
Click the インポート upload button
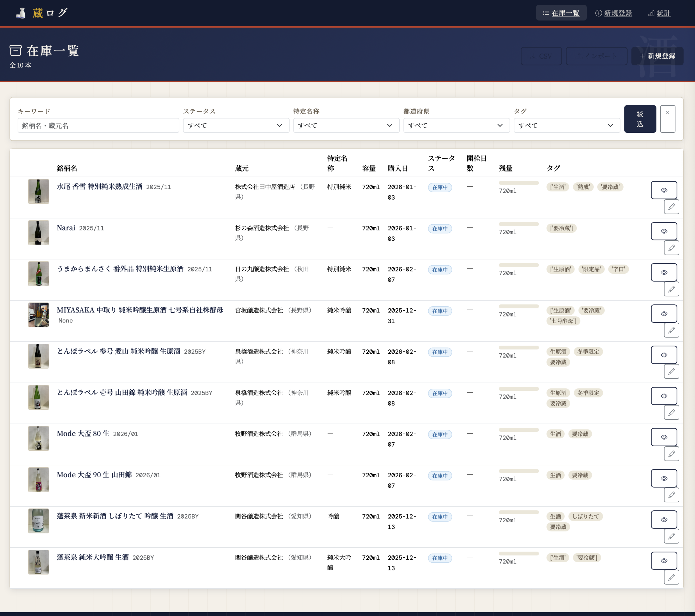pyautogui.click(x=596, y=56)
